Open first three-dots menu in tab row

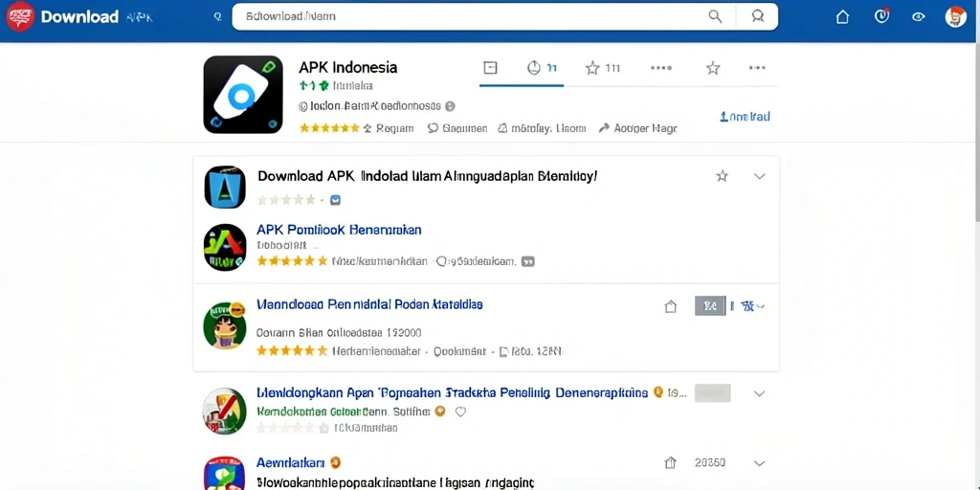pos(660,68)
